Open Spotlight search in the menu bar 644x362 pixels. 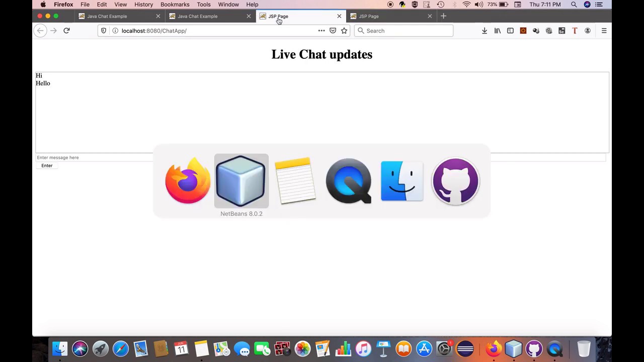click(574, 5)
